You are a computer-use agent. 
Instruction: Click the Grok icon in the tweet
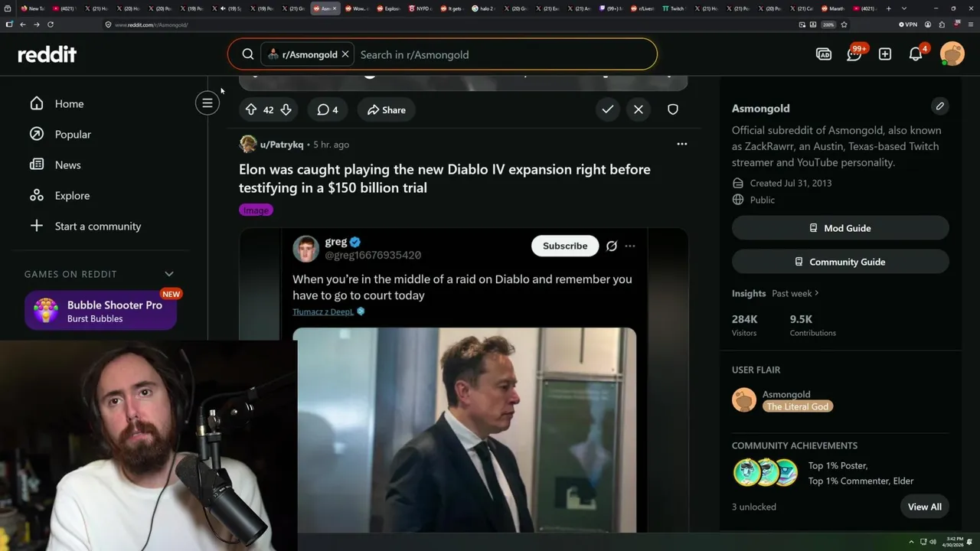(x=612, y=246)
